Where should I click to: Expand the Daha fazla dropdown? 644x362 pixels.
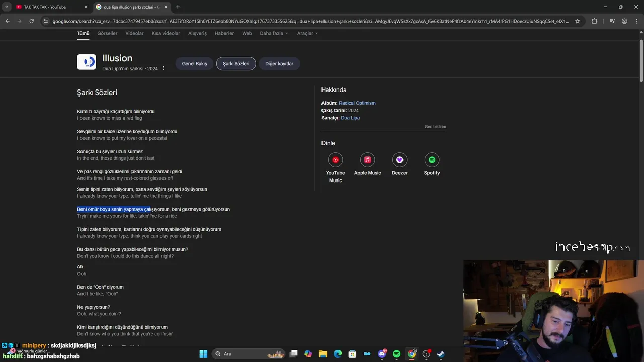tap(274, 33)
